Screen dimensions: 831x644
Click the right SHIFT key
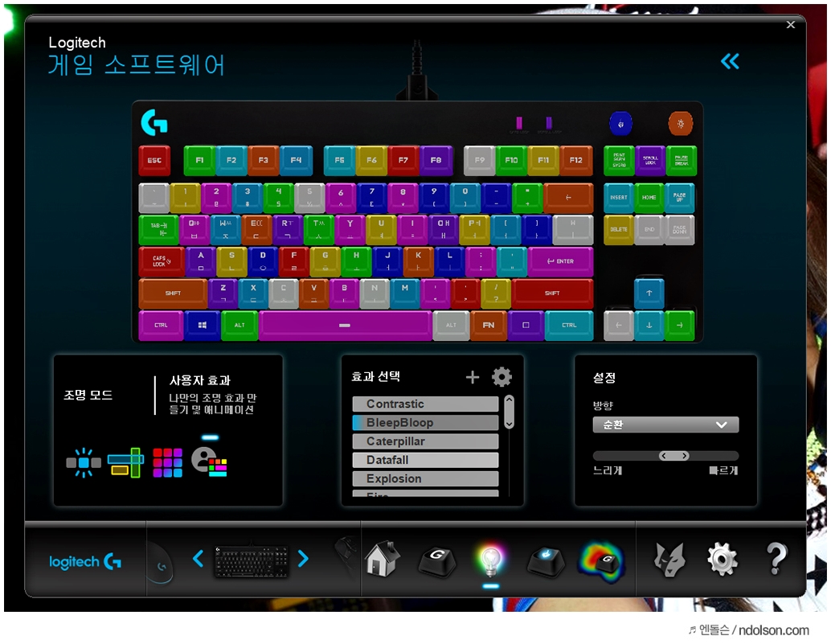pyautogui.click(x=552, y=293)
